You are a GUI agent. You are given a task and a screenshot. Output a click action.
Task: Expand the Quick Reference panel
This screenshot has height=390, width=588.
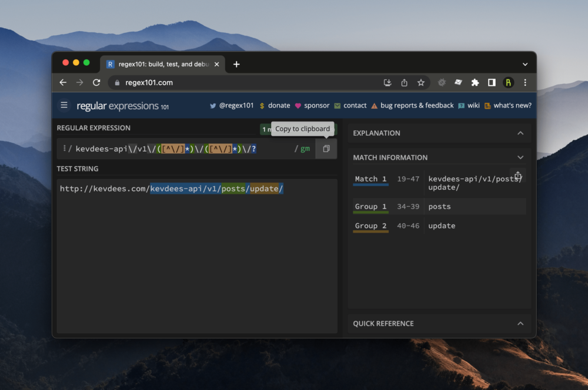click(520, 324)
